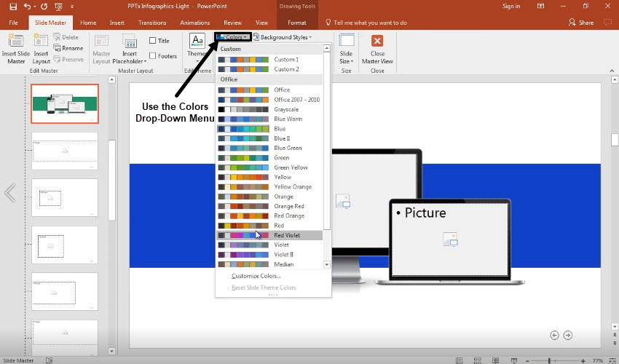Rename the selected master layout
This screenshot has width=619, height=364.
(x=68, y=48)
